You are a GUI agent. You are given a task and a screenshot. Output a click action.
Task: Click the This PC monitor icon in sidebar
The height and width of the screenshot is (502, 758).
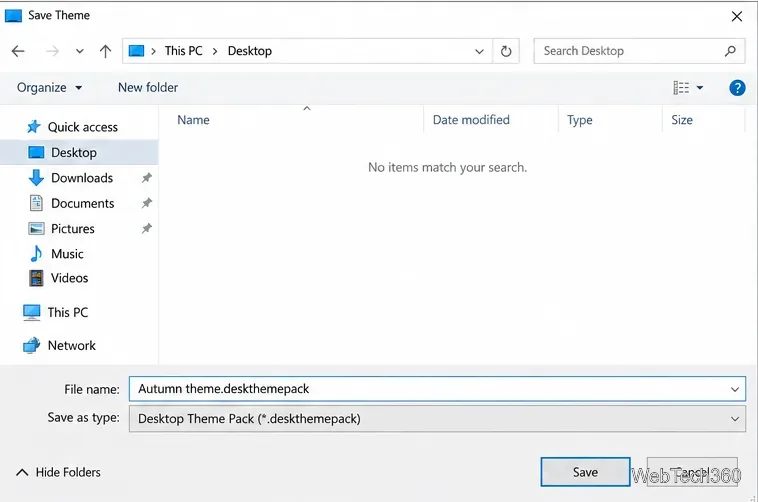pyautogui.click(x=32, y=312)
